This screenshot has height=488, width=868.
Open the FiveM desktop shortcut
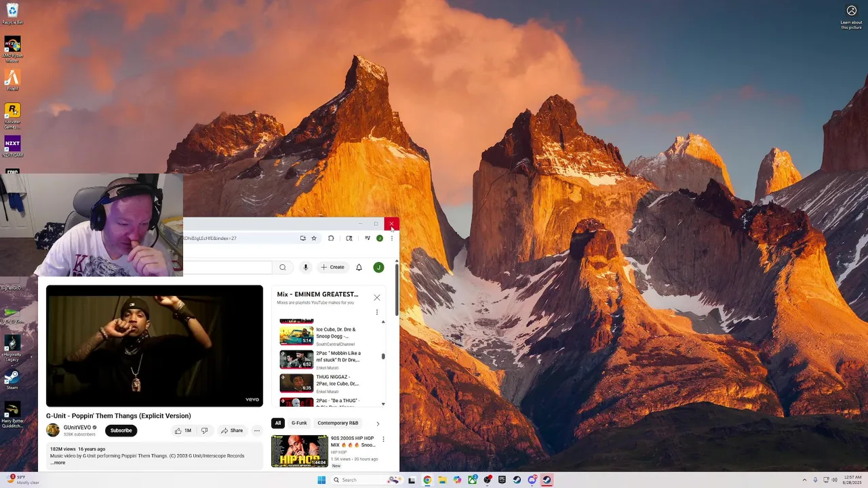(12, 80)
